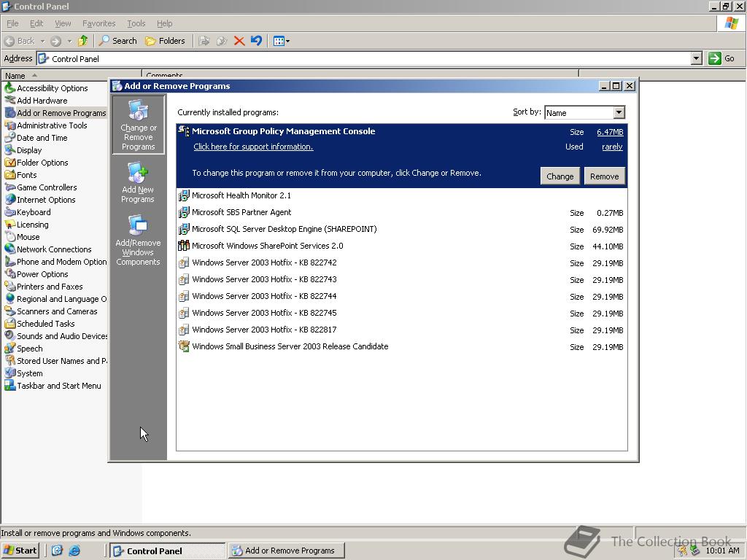747x560 pixels.
Task: Click the red Delete toolbar icon
Action: 239,41
